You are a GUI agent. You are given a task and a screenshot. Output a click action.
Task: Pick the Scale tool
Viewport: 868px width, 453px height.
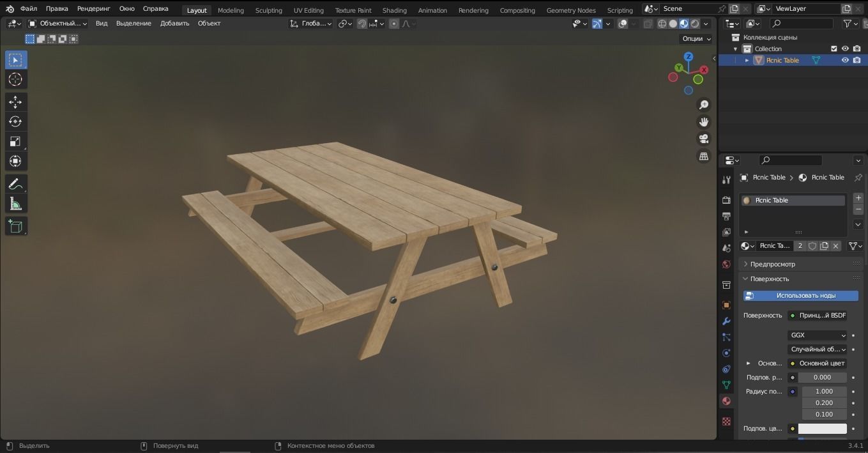pyautogui.click(x=16, y=141)
